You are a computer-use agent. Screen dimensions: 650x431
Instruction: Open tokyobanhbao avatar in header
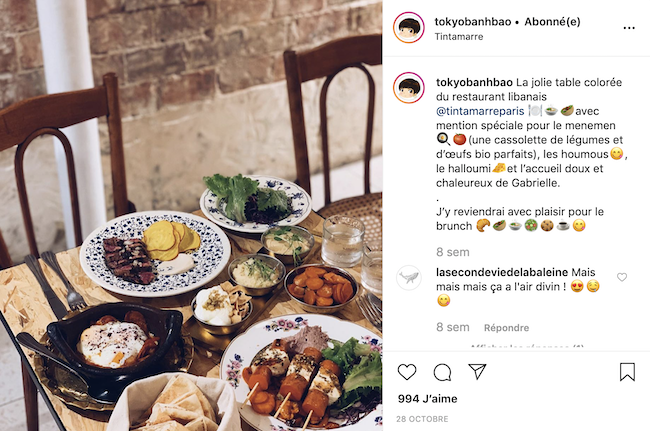point(409,28)
